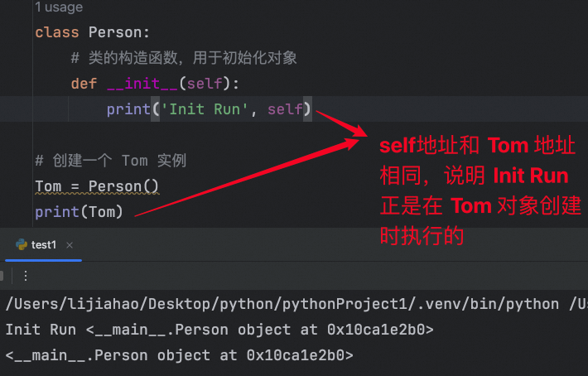
Task: Click the last console line with the object address
Action: (179, 355)
